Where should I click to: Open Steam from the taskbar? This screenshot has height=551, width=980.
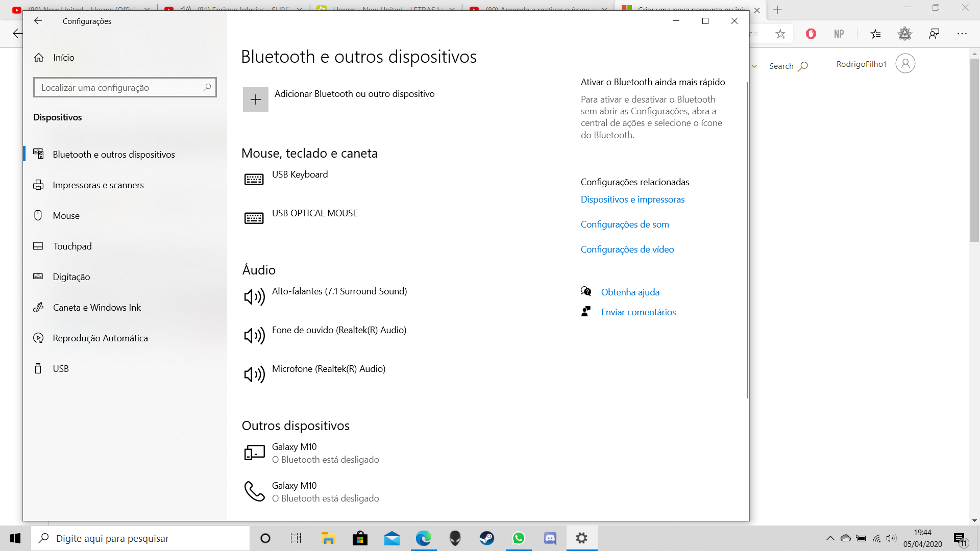tap(486, 538)
